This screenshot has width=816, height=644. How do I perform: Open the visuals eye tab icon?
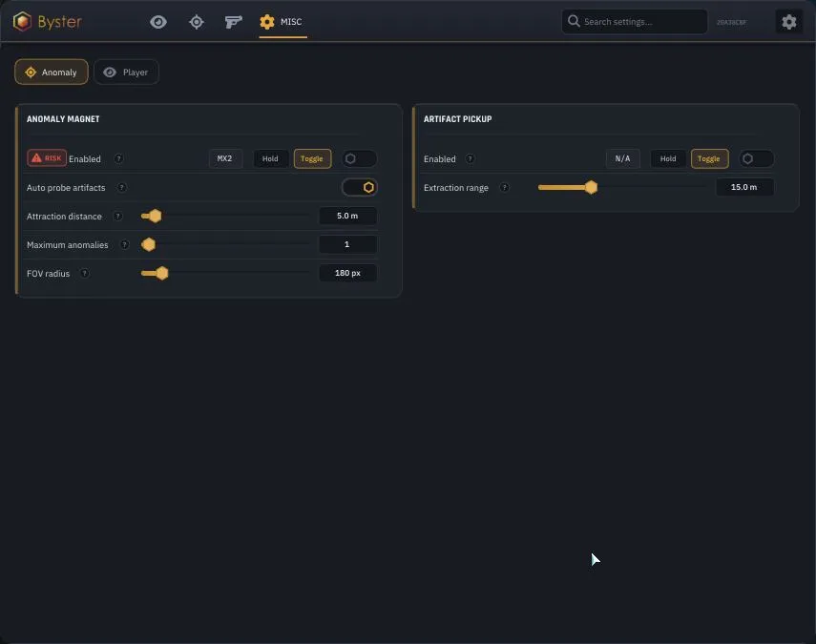[158, 22]
